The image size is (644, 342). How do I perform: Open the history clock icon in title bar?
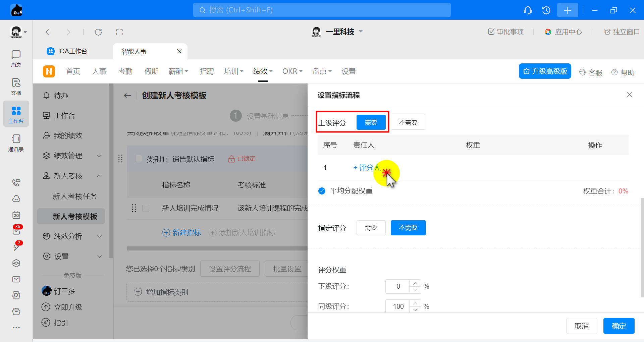[546, 10]
